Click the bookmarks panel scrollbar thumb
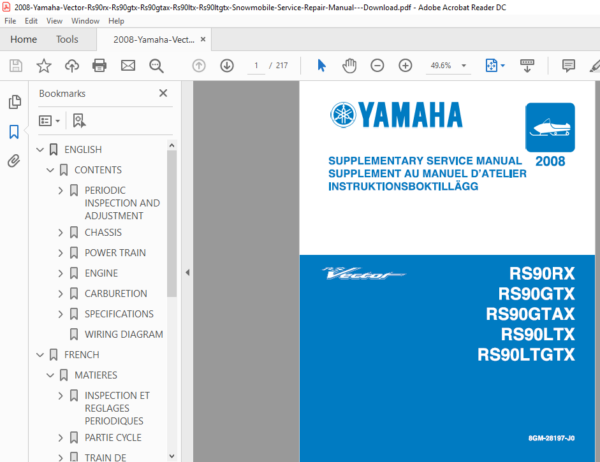 point(171,224)
